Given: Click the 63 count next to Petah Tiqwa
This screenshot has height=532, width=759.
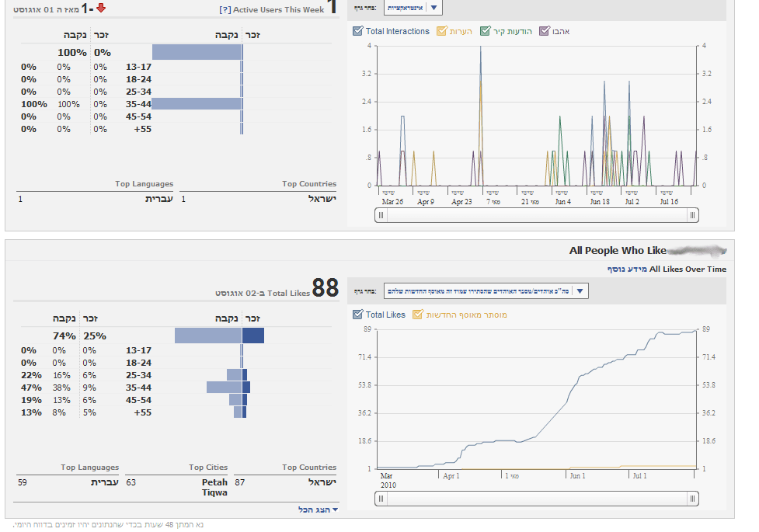Looking at the screenshot, I should (x=131, y=482).
